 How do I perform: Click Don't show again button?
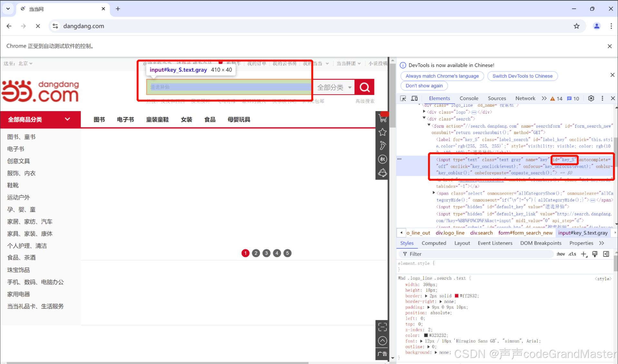(x=424, y=86)
